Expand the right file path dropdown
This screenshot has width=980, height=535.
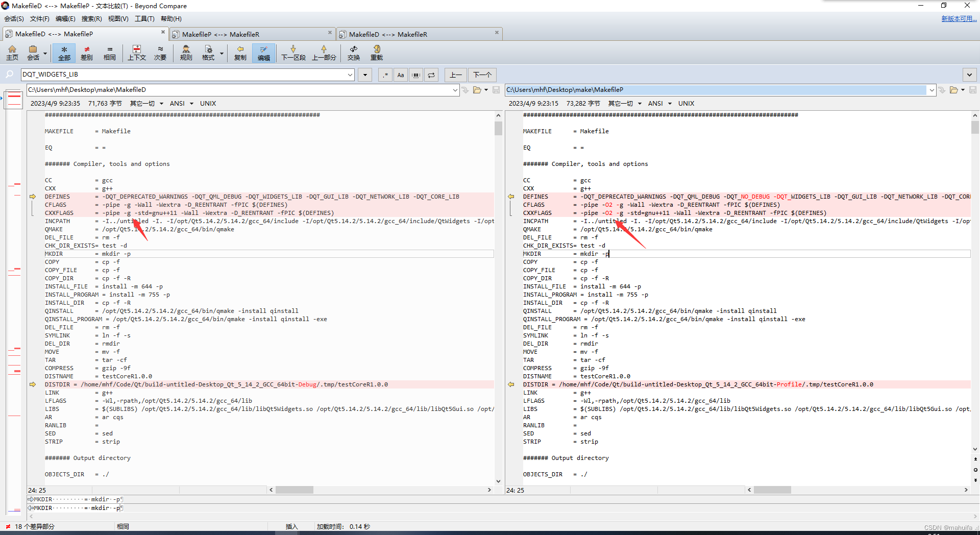pyautogui.click(x=932, y=90)
